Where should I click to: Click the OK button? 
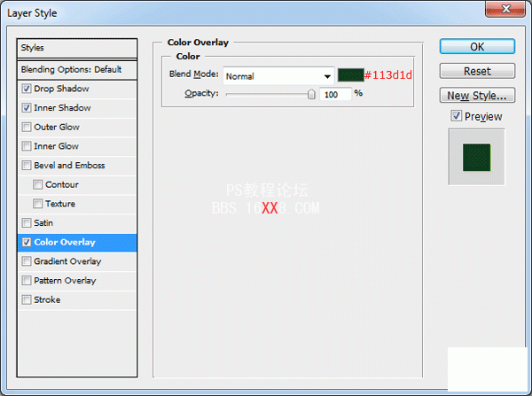pyautogui.click(x=477, y=46)
